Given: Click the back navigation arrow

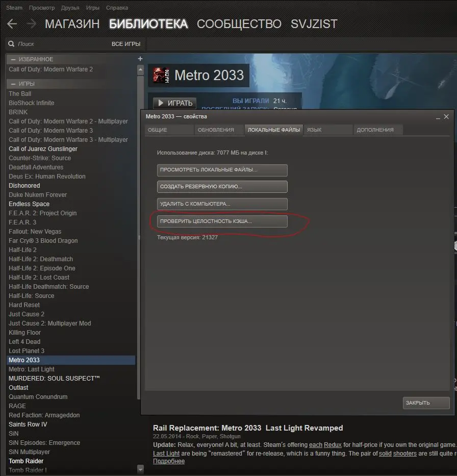Looking at the screenshot, I should click(x=12, y=23).
